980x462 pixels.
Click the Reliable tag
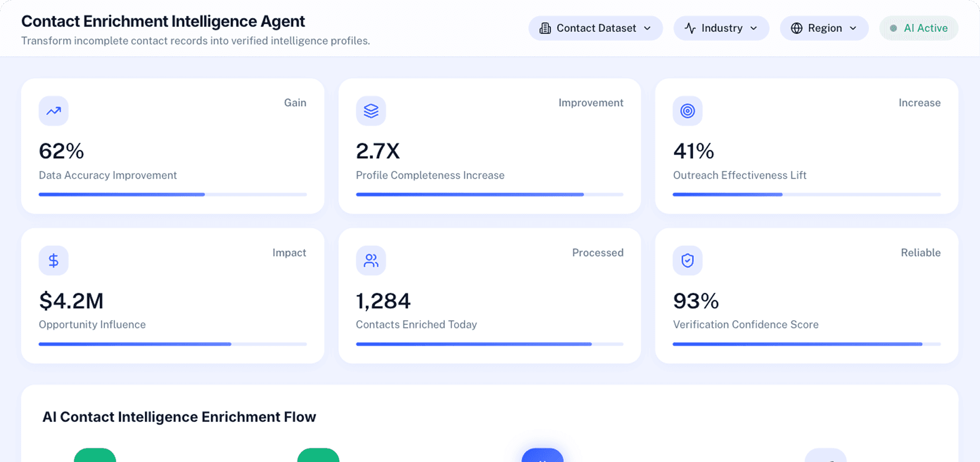920,253
